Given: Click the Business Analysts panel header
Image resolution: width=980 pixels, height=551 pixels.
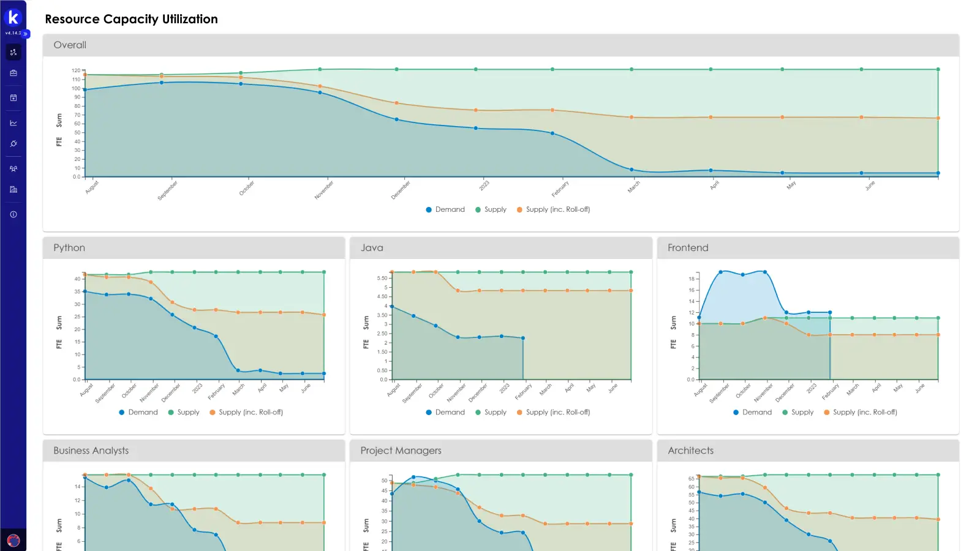Looking at the screenshot, I should 194,451.
